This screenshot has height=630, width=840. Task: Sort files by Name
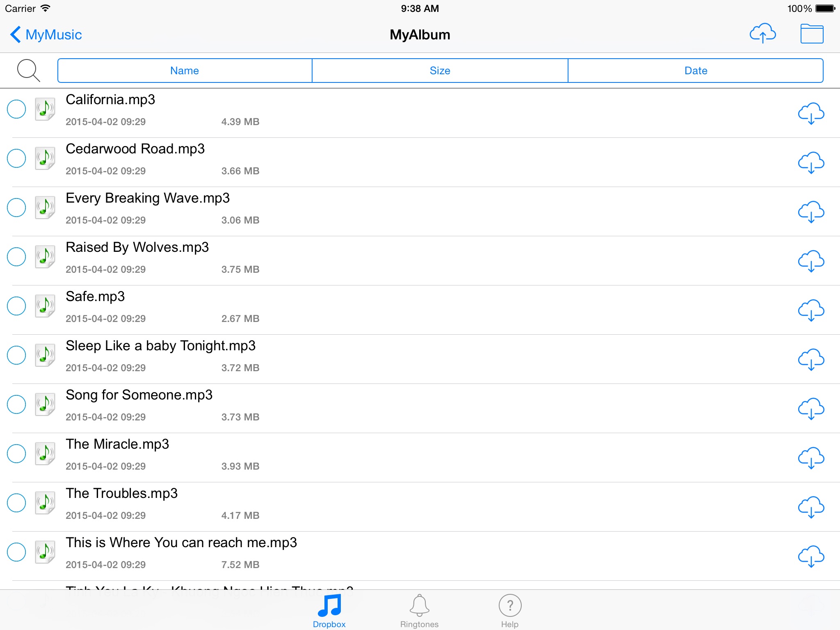pos(185,71)
